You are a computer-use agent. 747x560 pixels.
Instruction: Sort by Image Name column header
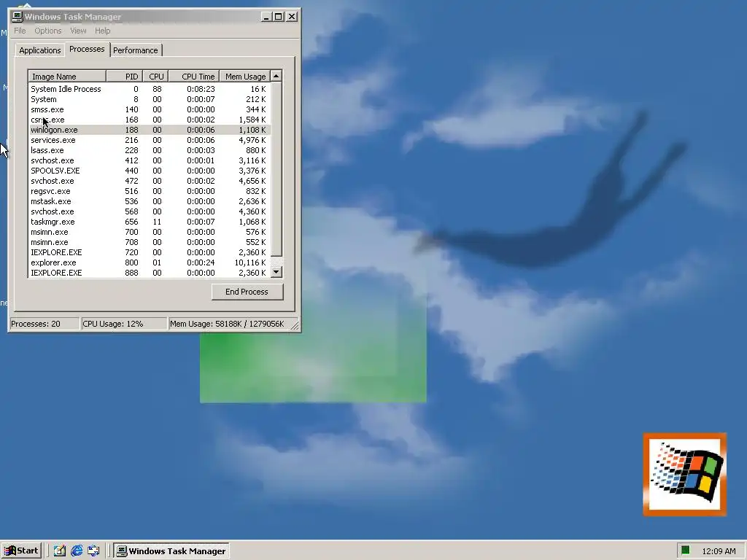coord(67,76)
